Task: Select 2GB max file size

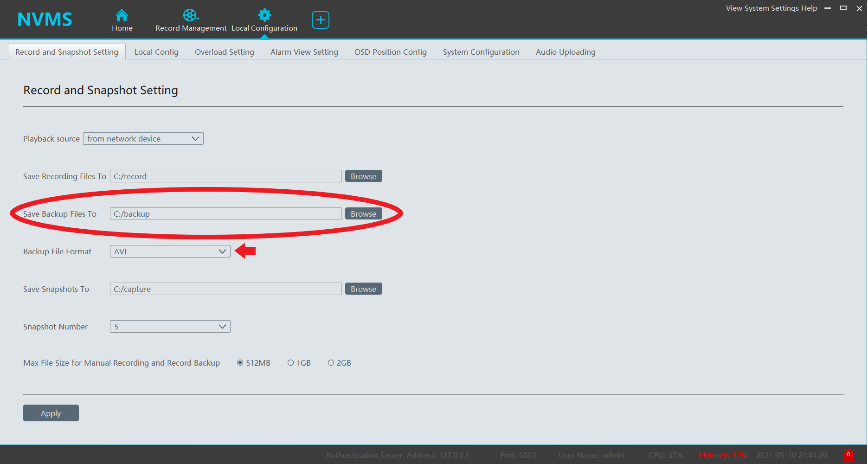Action: (331, 363)
